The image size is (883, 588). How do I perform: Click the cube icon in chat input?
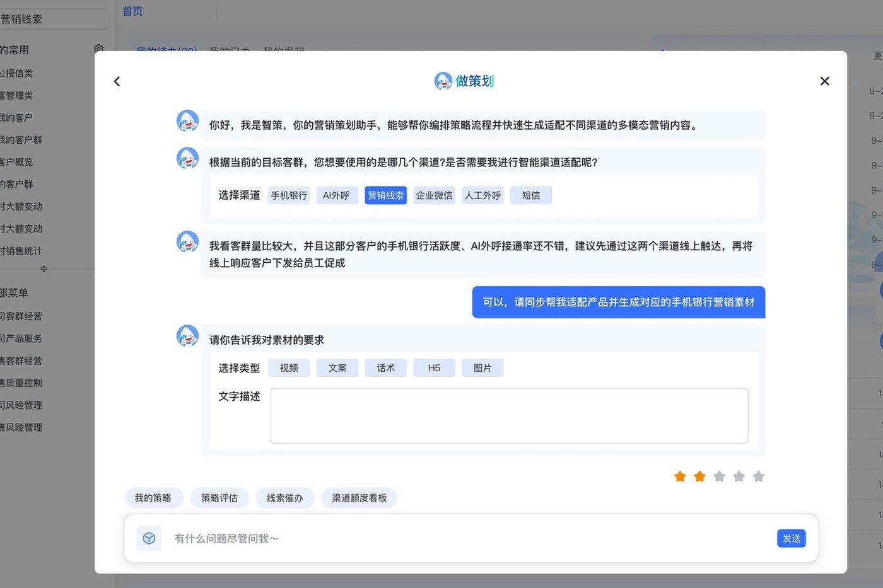149,538
